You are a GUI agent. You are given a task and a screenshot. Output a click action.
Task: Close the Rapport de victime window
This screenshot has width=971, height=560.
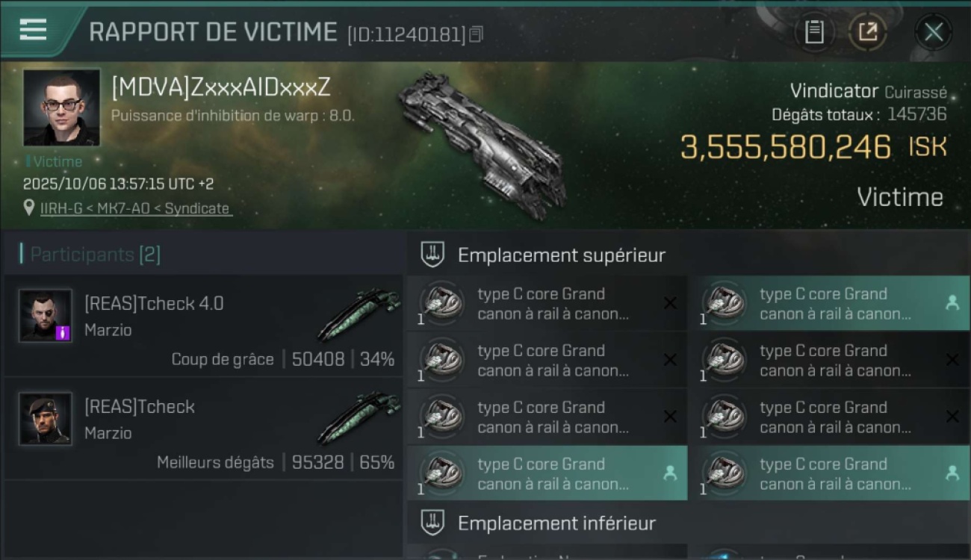pos(933,32)
